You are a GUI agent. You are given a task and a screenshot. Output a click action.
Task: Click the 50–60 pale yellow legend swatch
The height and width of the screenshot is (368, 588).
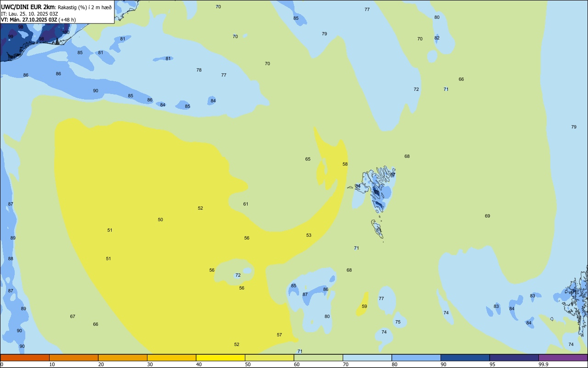(269, 357)
